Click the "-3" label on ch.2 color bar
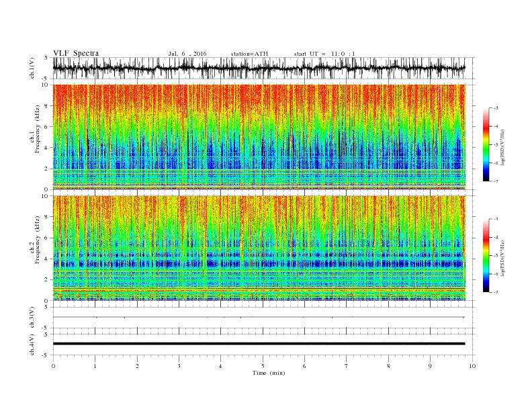Viewport: 532px width, 411px height. tap(496, 219)
